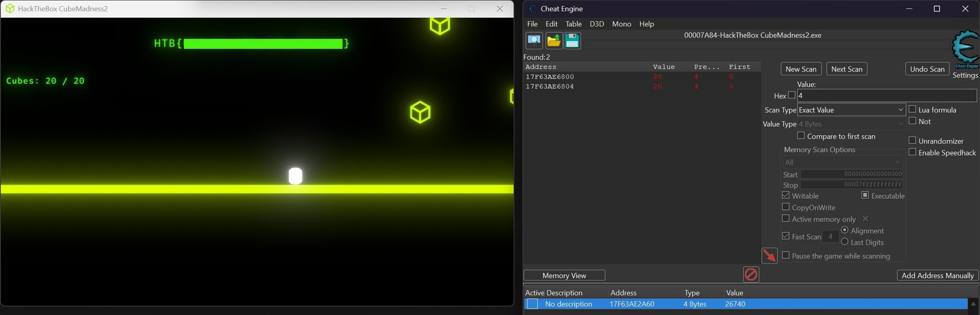Enable the Hex checkbox

791,95
